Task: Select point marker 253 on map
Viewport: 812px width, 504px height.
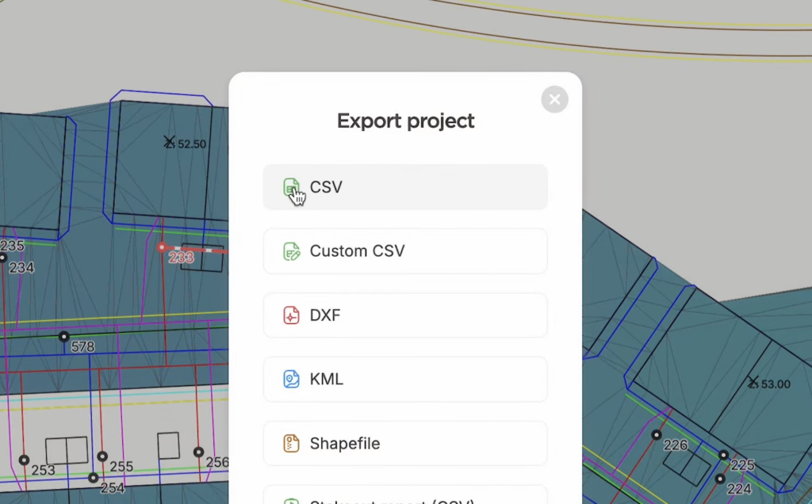Action: click(24, 460)
